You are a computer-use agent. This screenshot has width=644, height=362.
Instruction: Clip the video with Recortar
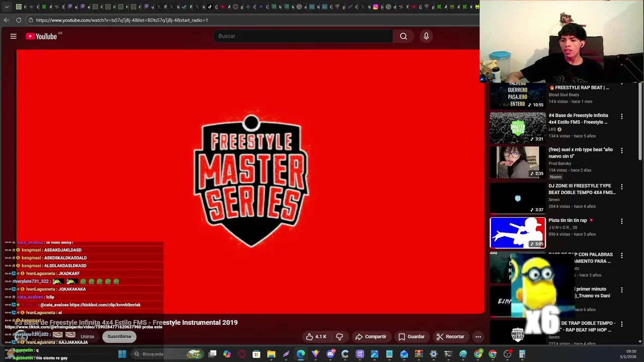450,337
